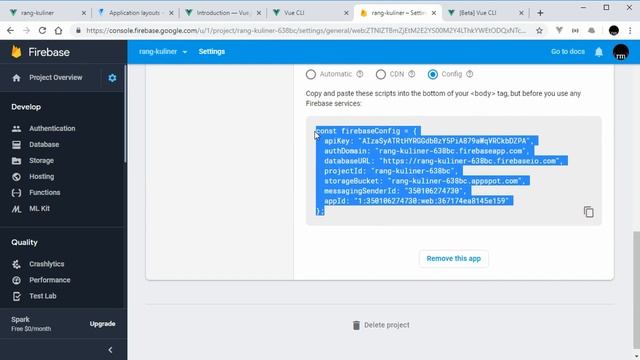The image size is (640, 360).
Task: Bookmark this page with the star
Action: pyautogui.click(x=539, y=31)
